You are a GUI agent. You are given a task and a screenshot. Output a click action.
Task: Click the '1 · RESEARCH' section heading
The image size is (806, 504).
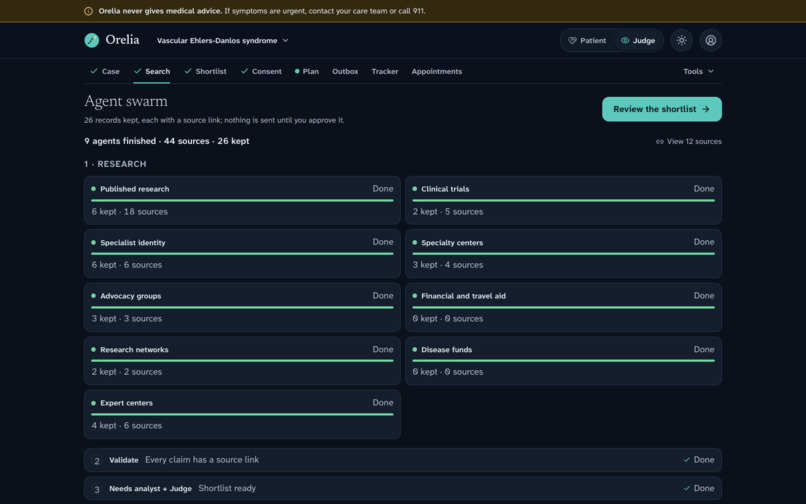click(x=115, y=164)
